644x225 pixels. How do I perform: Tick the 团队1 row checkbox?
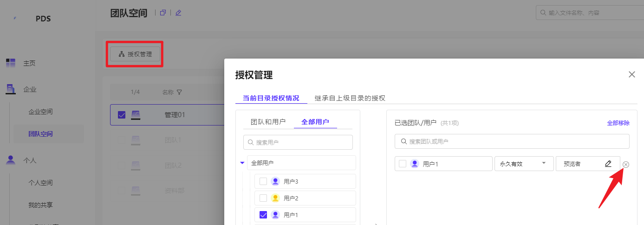122,139
